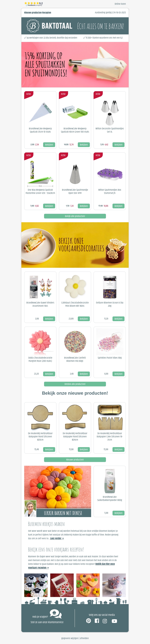Click 'Ontdek alle producten!' button
150x644 pixels.
[75, 384]
